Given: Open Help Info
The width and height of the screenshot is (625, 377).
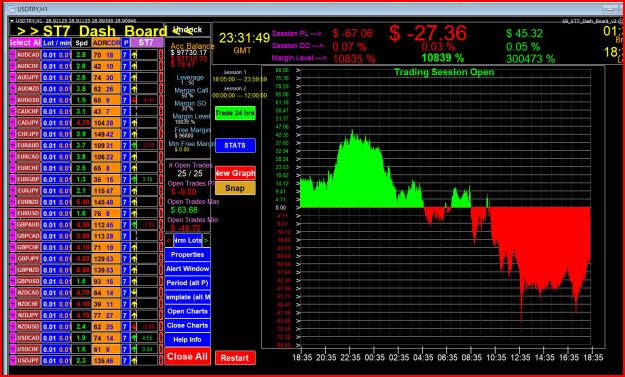Looking at the screenshot, I should 187,340.
